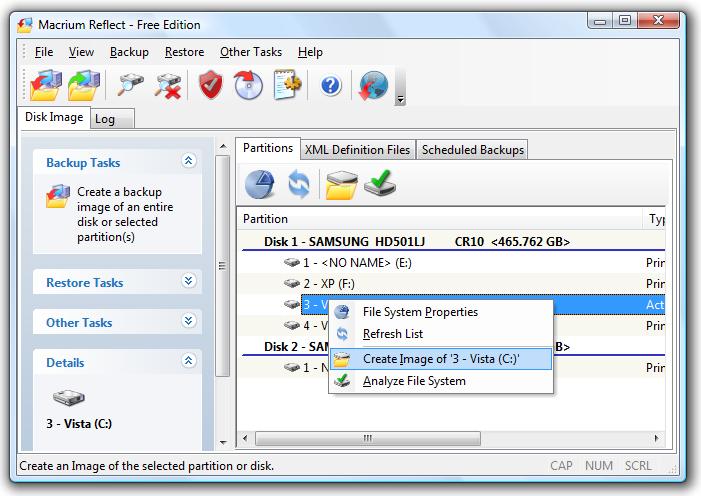Click the verify image red shield icon
This screenshot has height=496, width=701.
(211, 85)
